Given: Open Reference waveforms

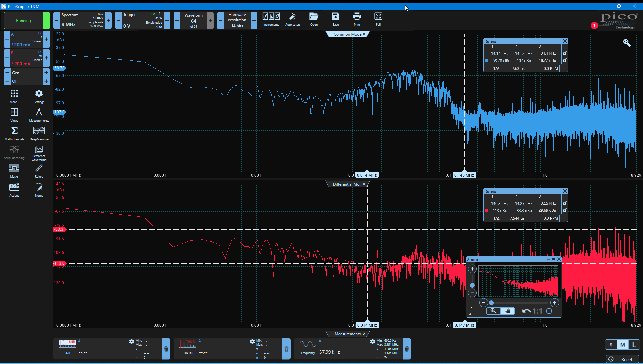Looking at the screenshot, I should (39, 153).
